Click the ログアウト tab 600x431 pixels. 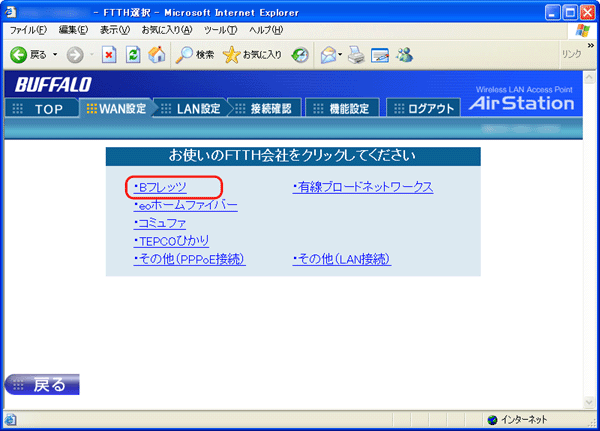(423, 109)
